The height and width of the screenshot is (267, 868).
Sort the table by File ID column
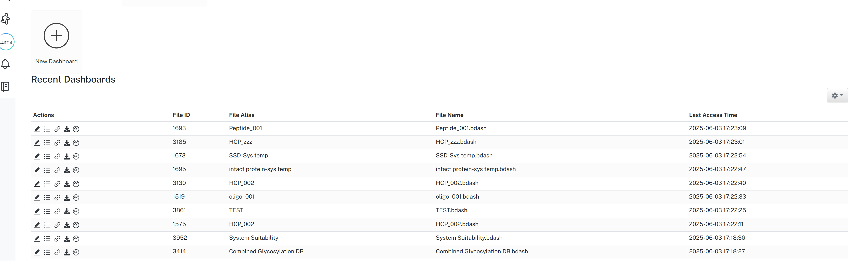pyautogui.click(x=181, y=115)
